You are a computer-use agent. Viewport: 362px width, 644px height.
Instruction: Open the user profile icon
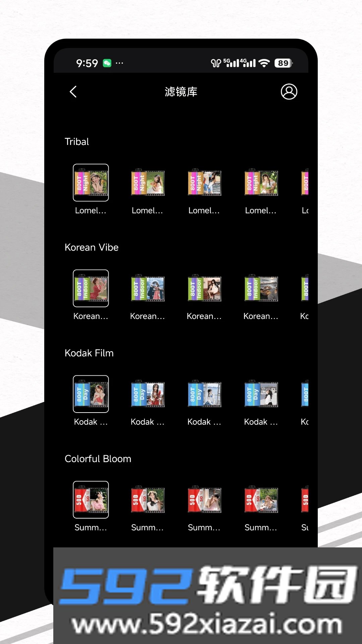(x=289, y=92)
